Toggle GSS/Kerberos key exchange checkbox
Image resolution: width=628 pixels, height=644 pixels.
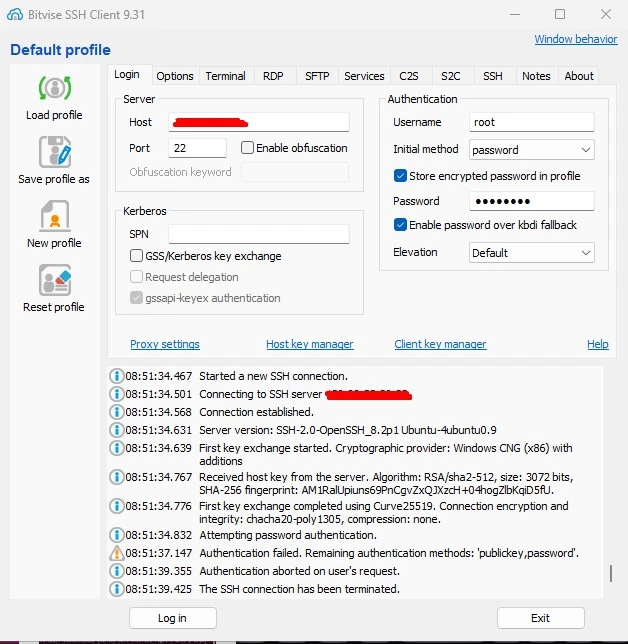(x=137, y=256)
